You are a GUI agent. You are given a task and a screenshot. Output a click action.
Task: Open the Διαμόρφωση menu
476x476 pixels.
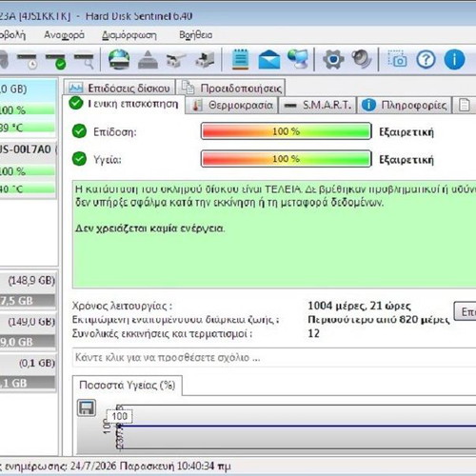click(x=129, y=35)
